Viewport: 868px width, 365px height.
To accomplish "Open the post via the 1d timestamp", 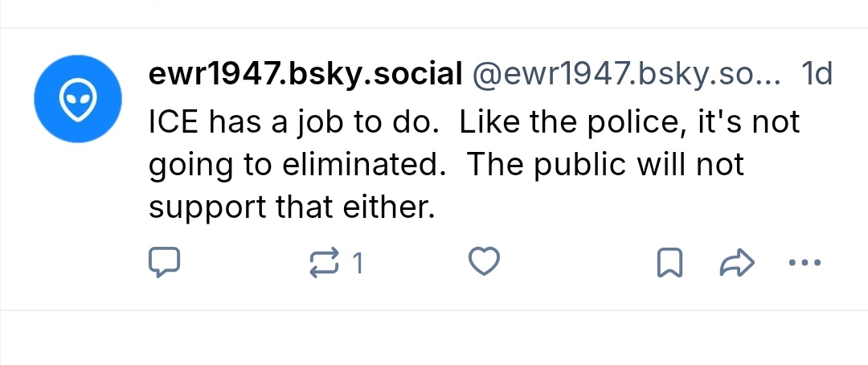I will 817,75.
